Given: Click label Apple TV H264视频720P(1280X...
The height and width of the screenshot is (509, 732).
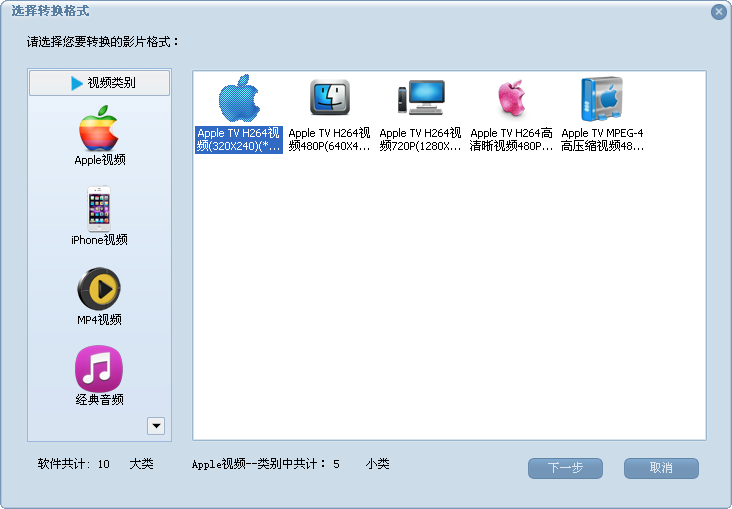Looking at the screenshot, I should (421, 140).
